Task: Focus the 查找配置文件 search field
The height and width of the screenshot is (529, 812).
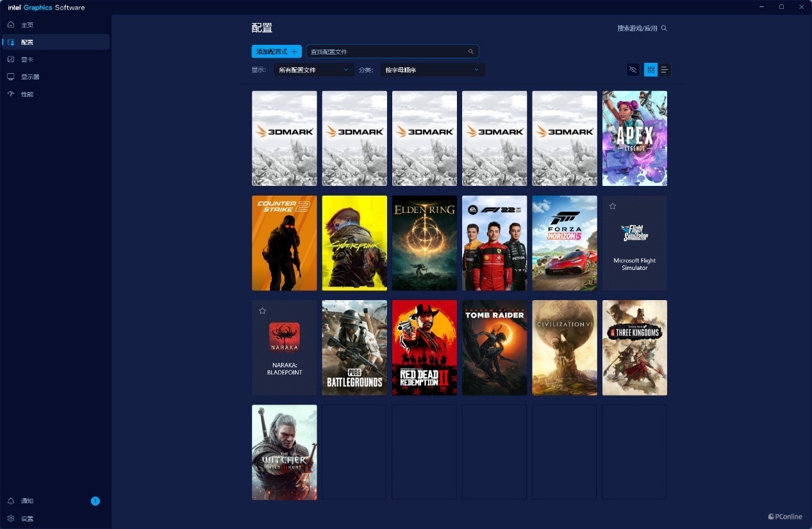Action: (392, 51)
